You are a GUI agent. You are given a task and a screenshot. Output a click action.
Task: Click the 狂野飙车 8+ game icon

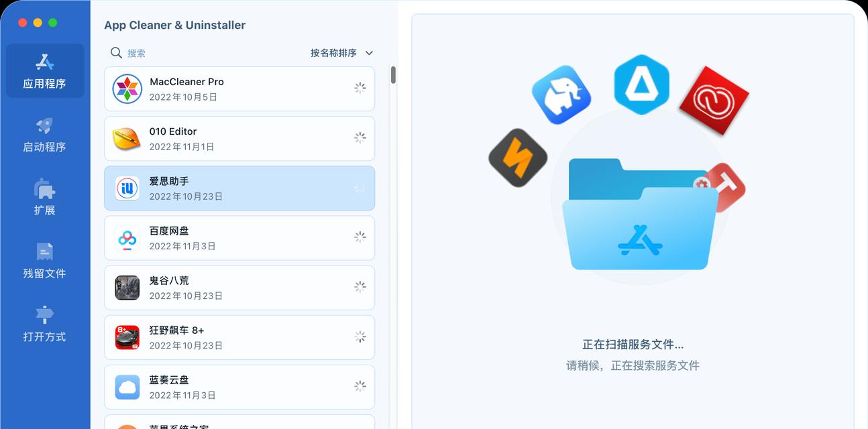click(x=127, y=337)
